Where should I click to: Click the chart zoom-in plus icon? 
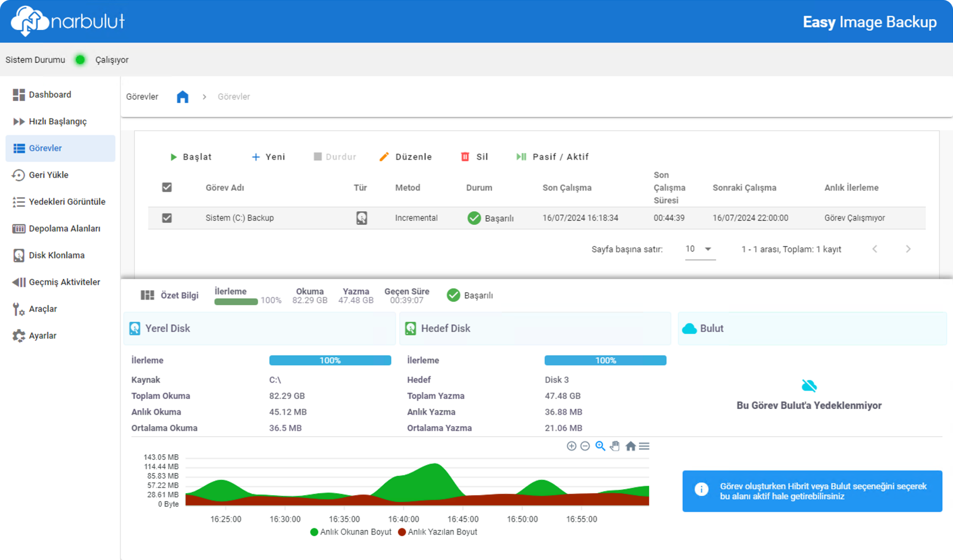pyautogui.click(x=571, y=446)
